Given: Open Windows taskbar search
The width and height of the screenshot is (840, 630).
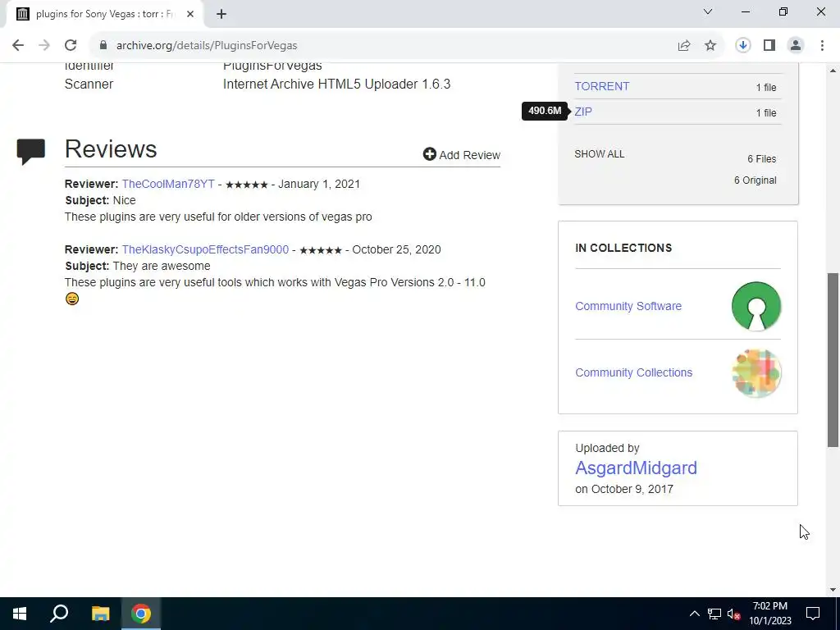Looking at the screenshot, I should pos(59,614).
